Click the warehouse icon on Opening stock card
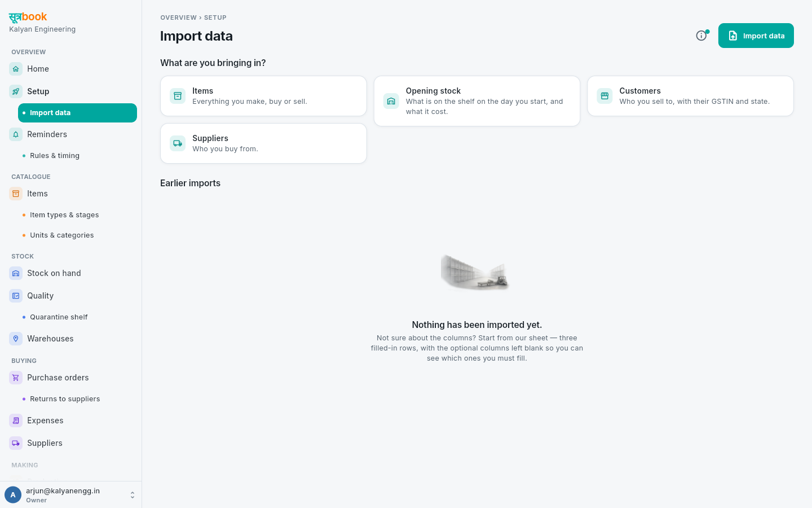This screenshot has width=812, height=508. click(x=391, y=101)
